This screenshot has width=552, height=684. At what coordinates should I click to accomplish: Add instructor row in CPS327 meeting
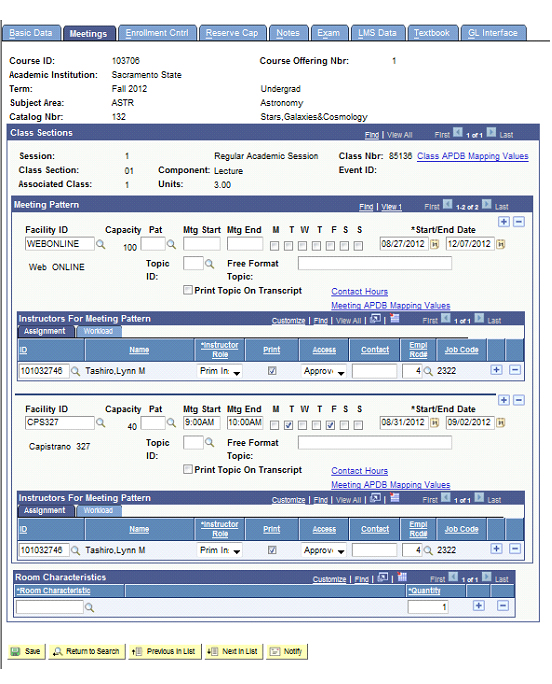click(496, 549)
